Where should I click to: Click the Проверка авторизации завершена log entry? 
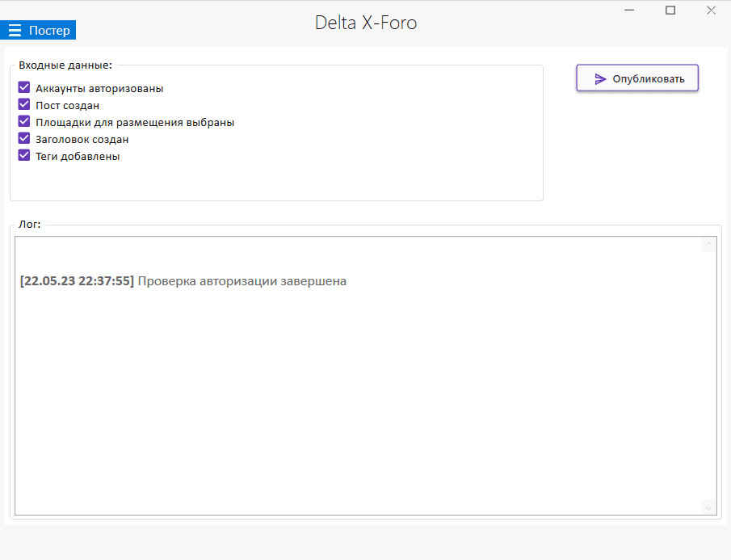point(242,281)
